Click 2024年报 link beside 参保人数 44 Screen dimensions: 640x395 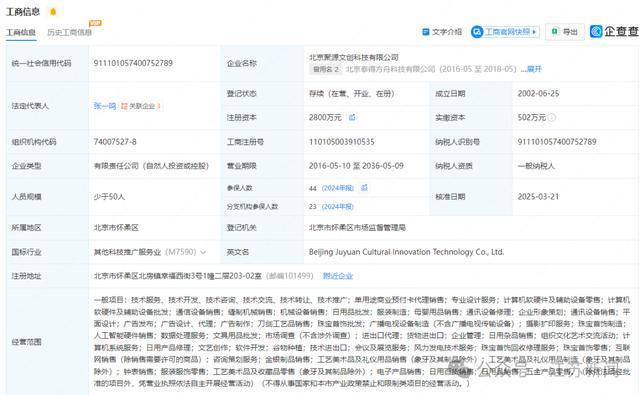[x=338, y=188]
